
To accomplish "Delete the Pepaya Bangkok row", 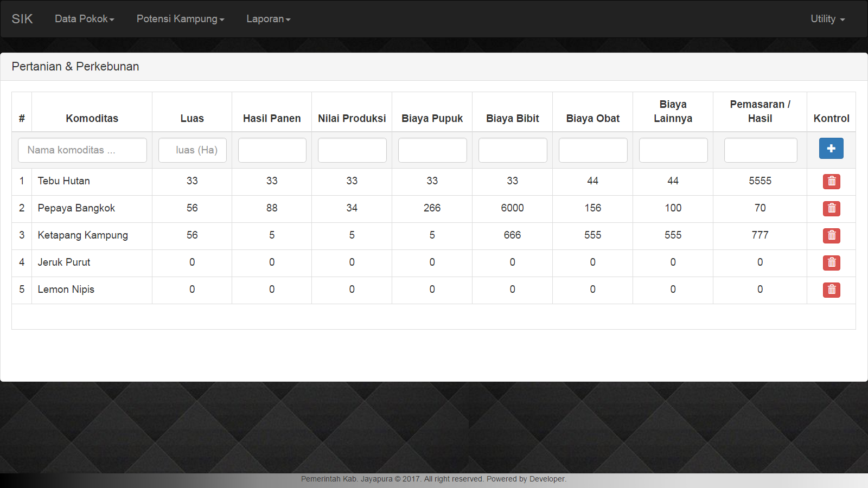I will click(831, 208).
